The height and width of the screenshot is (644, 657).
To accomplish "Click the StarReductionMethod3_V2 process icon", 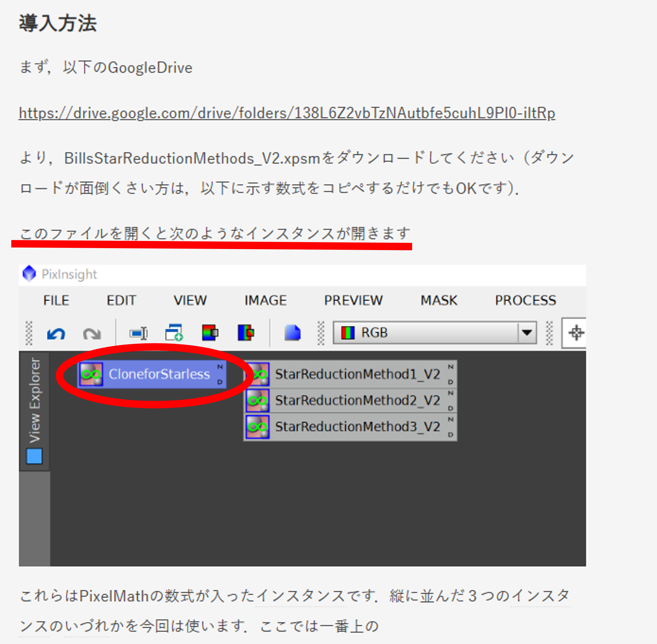I will point(258,427).
